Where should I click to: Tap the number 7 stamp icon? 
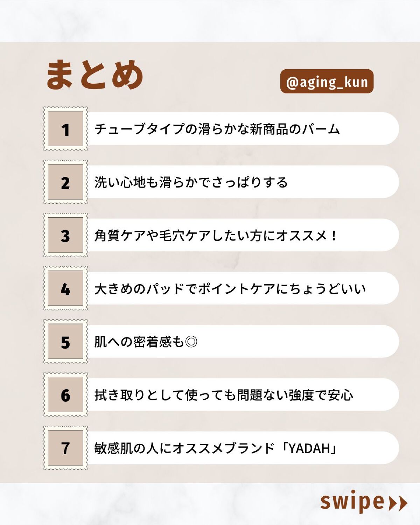pyautogui.click(x=65, y=448)
